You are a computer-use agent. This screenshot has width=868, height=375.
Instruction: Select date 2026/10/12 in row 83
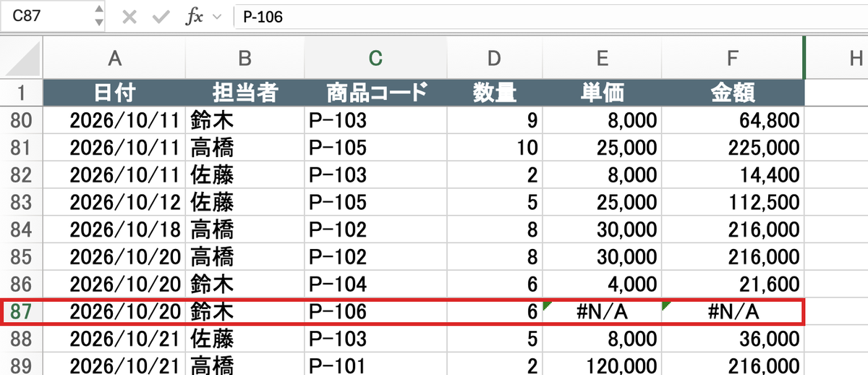pyautogui.click(x=114, y=202)
